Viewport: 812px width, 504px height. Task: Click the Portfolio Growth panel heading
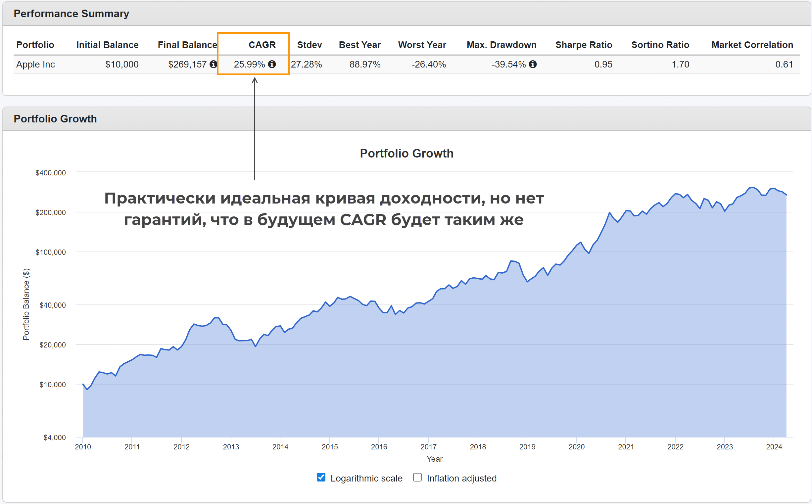55,119
